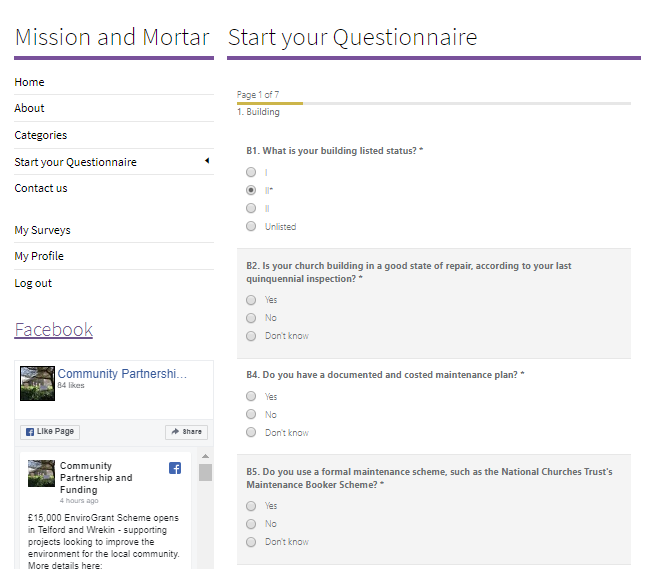Go to Categories in sidebar
Image resolution: width=662 pixels, height=569 pixels.
click(x=41, y=135)
